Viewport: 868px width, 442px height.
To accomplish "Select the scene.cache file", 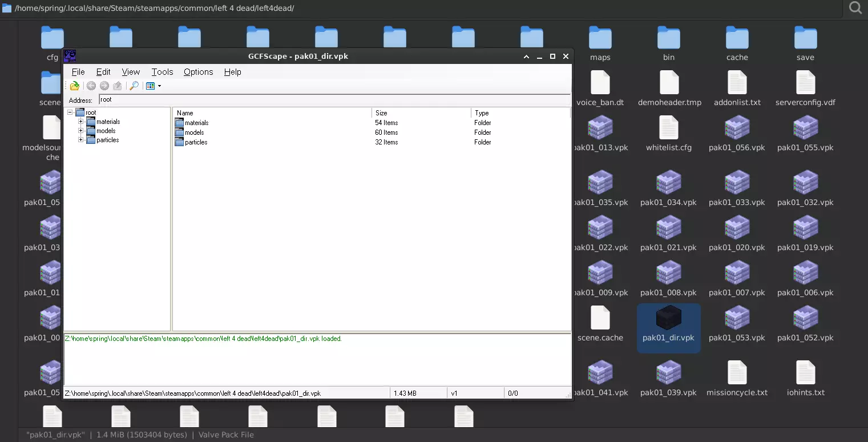I will tap(600, 324).
